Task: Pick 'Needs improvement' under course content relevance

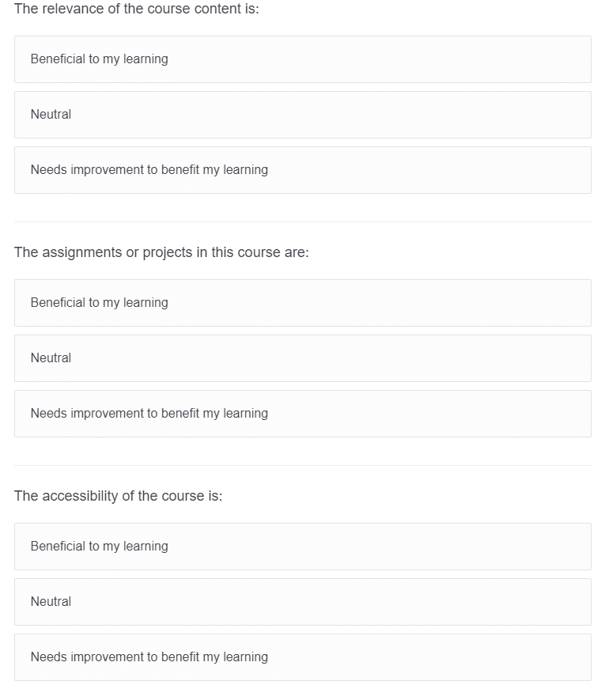Action: tap(303, 170)
